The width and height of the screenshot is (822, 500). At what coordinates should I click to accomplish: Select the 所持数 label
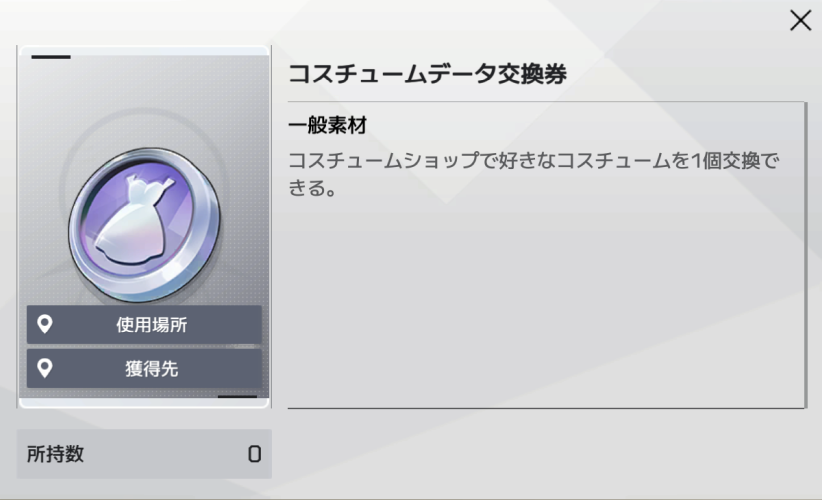56,454
